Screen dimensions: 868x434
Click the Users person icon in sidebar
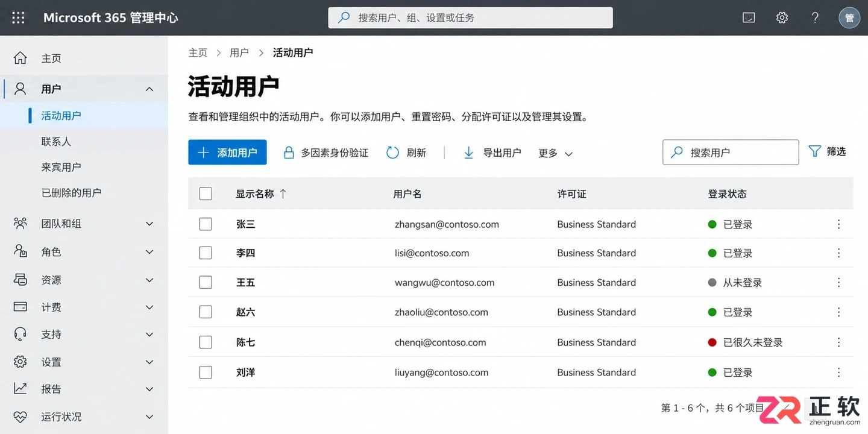[x=20, y=89]
